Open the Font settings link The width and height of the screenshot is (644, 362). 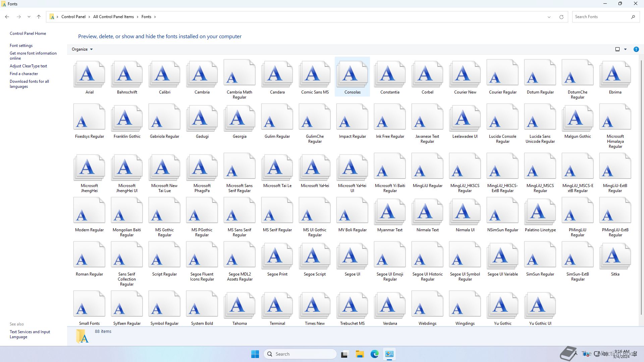21,46
